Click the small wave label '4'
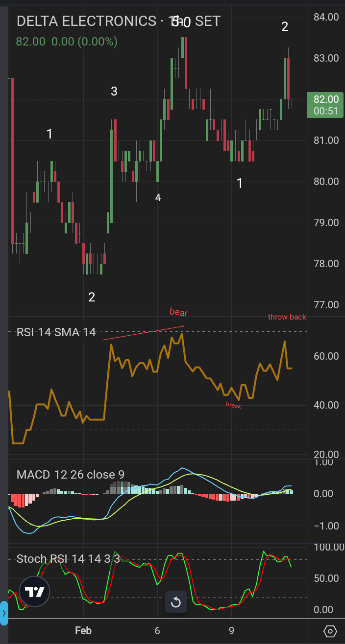Viewport: 345px width, 644px height. click(x=158, y=197)
